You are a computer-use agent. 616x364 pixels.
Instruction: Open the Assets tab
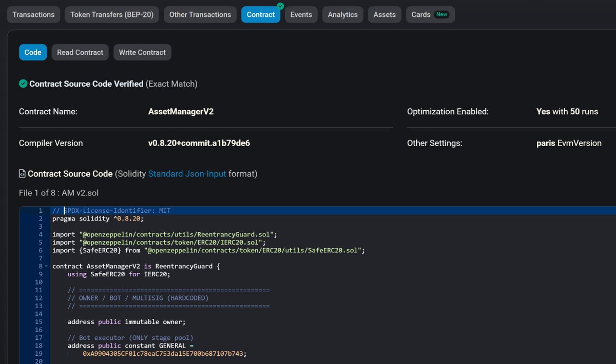pos(385,14)
